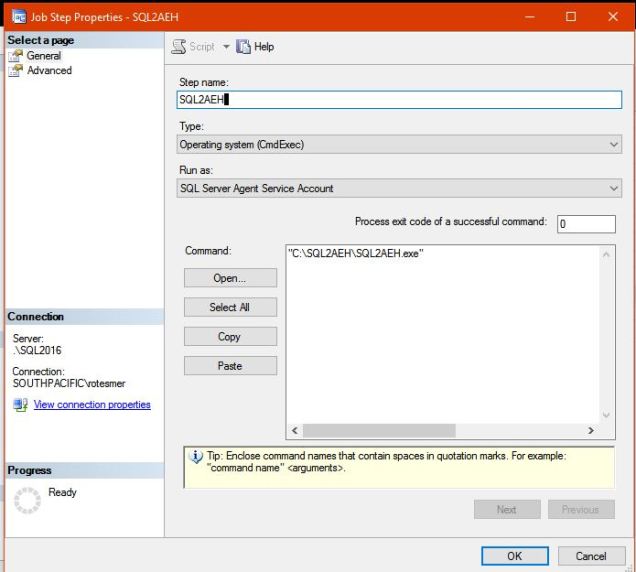Click the Progress ready spinner icon
The height and width of the screenshot is (572, 636).
(x=27, y=500)
